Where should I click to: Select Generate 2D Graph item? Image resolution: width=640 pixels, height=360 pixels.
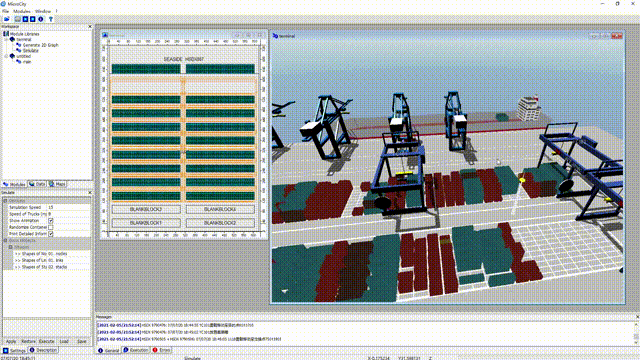(x=40, y=45)
